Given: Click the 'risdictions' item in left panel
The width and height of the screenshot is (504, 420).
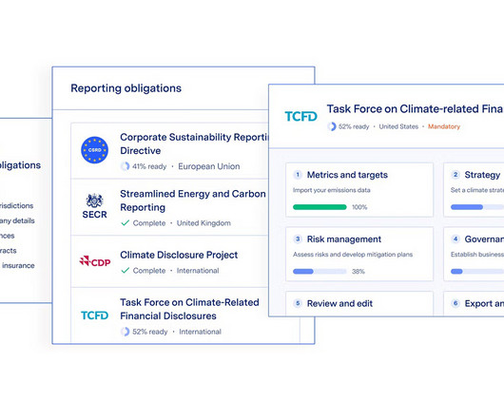Looking at the screenshot, I should tap(17, 205).
